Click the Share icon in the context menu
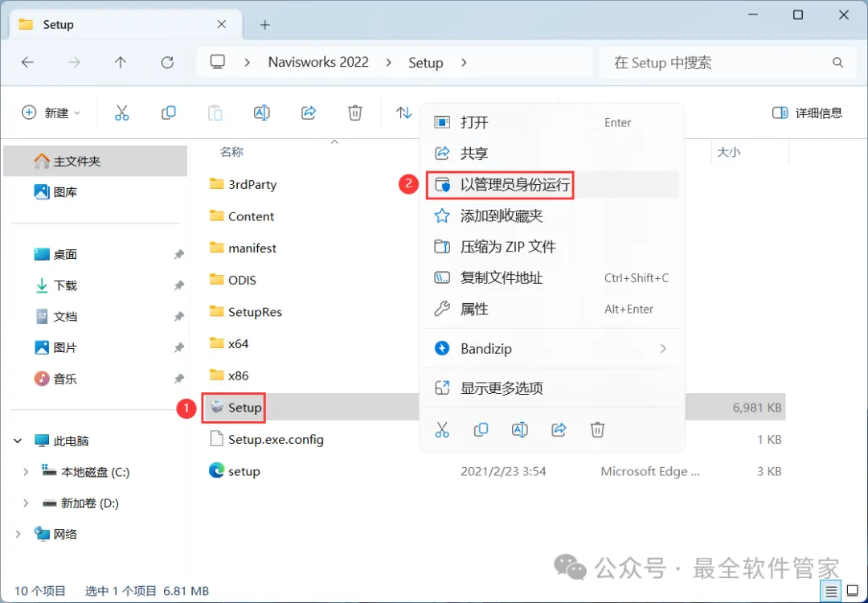This screenshot has width=868, height=603. point(559,429)
